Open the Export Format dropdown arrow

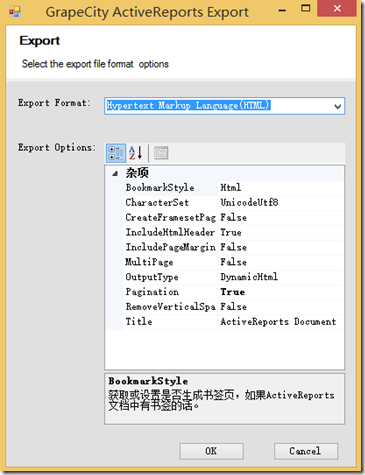coord(338,106)
